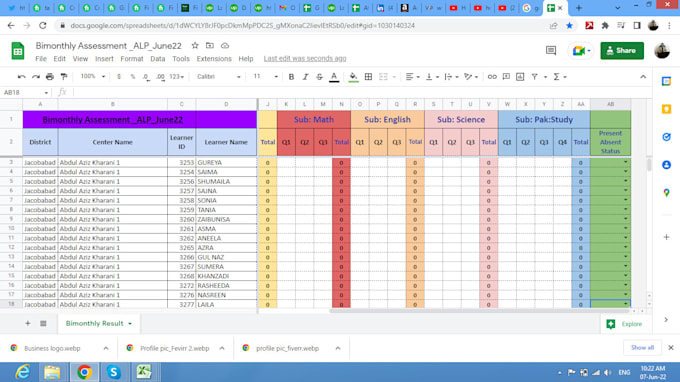The height and width of the screenshot is (382, 680).
Task: Open text wrapping dropdown
Action: [451, 77]
